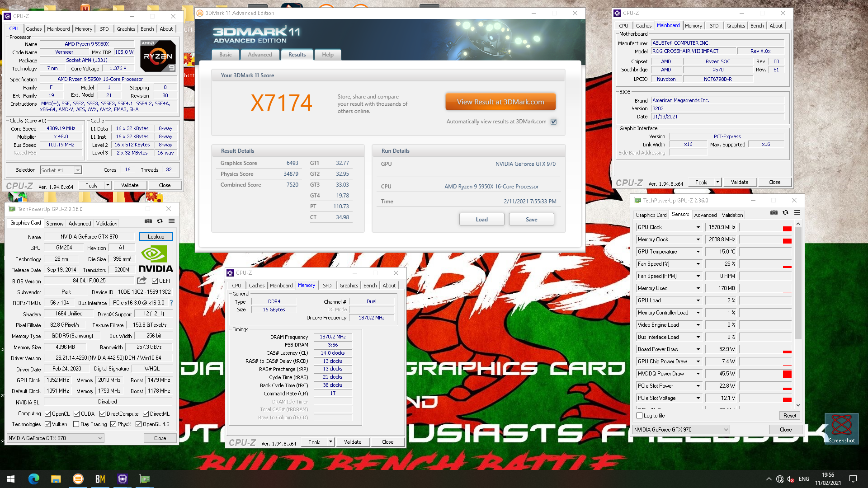The height and width of the screenshot is (488, 868).
Task: Open notification center icon
Action: [x=853, y=479]
